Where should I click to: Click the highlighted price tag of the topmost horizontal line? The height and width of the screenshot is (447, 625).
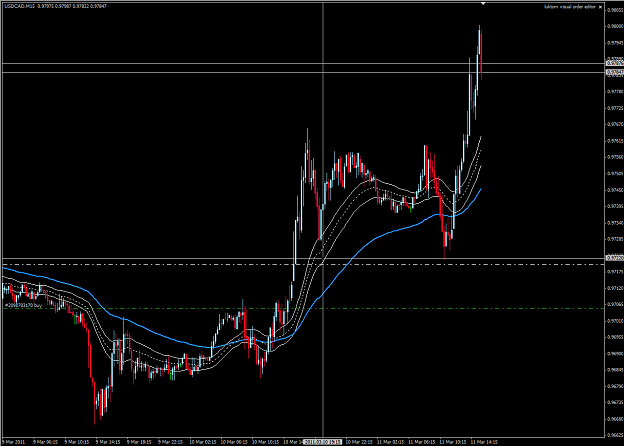614,63
